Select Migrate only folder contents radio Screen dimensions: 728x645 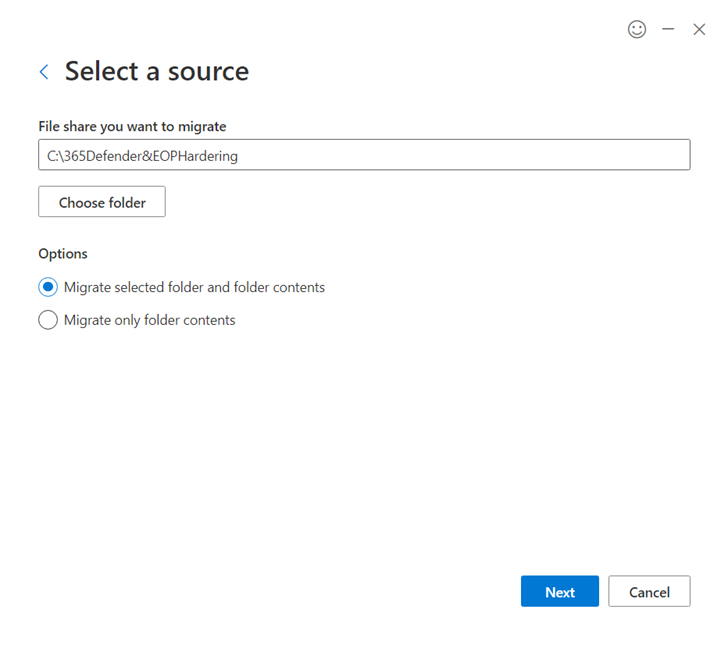pos(48,320)
